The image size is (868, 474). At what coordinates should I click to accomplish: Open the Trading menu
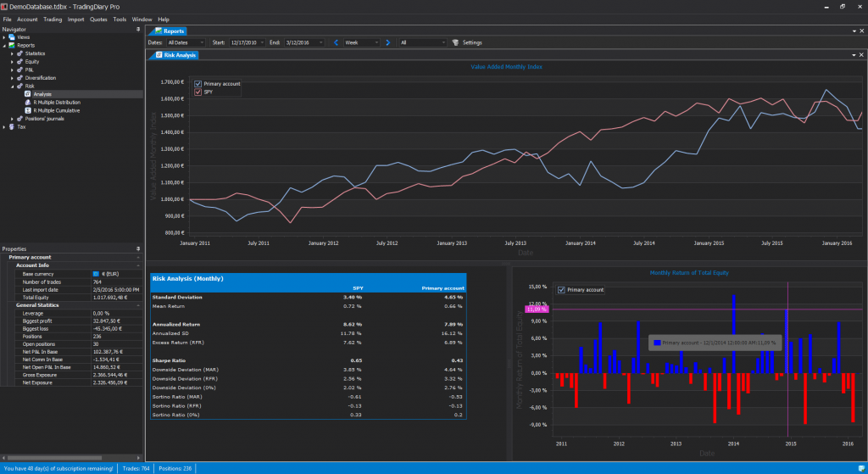(53, 20)
